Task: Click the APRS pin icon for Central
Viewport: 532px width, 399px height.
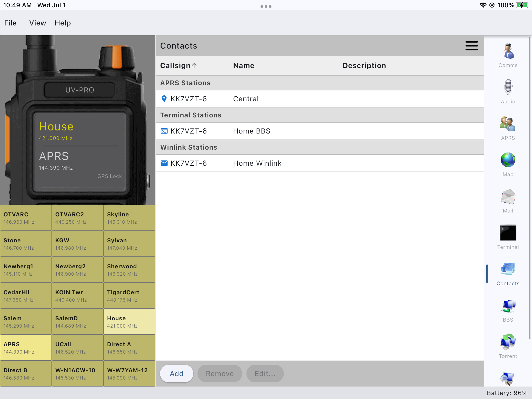Action: point(164,99)
